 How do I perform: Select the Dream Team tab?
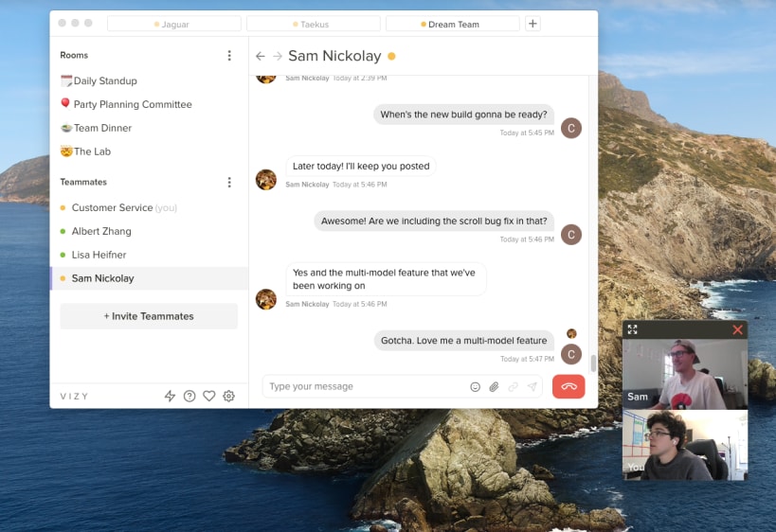[x=452, y=24]
